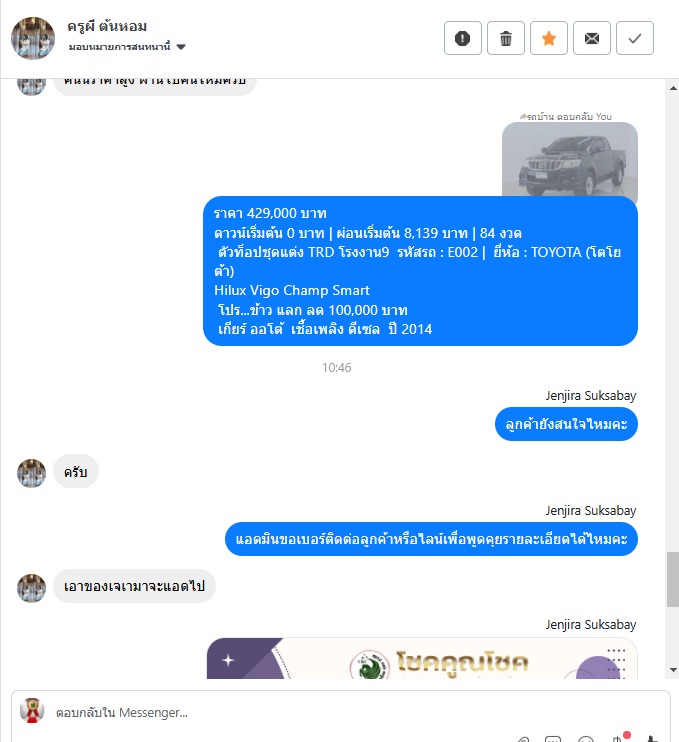Click customer avatar next to ครับ message
Viewport: 679px width, 742px height.
tap(32, 473)
